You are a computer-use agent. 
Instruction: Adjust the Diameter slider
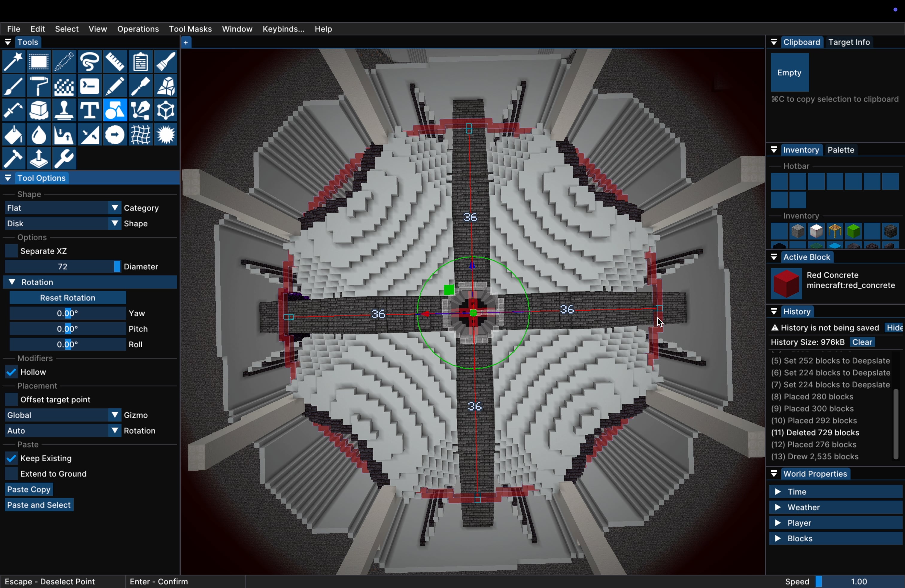tap(63, 266)
